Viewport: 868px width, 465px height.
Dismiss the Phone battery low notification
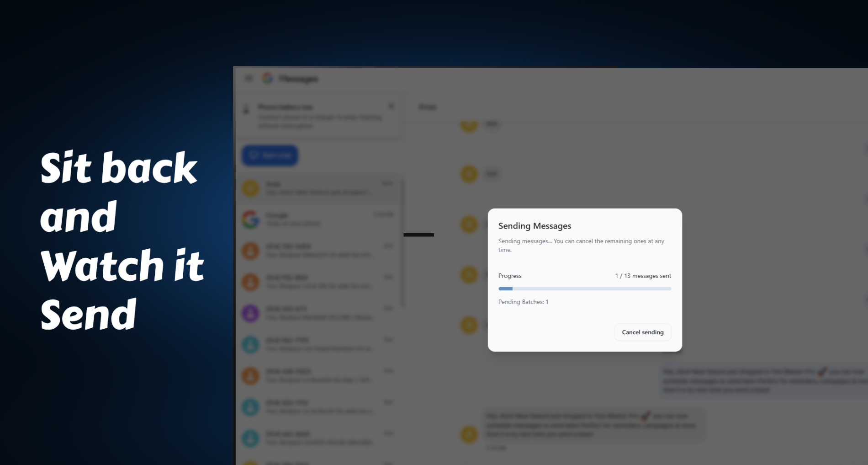tap(392, 106)
